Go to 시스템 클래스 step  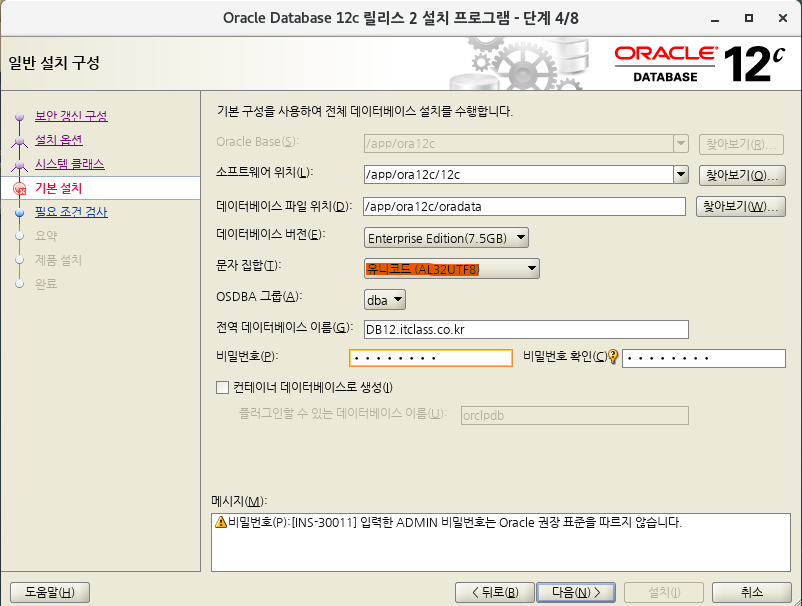point(70,164)
